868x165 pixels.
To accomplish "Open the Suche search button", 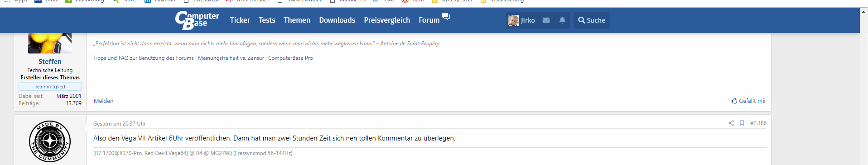I will click(x=592, y=20).
